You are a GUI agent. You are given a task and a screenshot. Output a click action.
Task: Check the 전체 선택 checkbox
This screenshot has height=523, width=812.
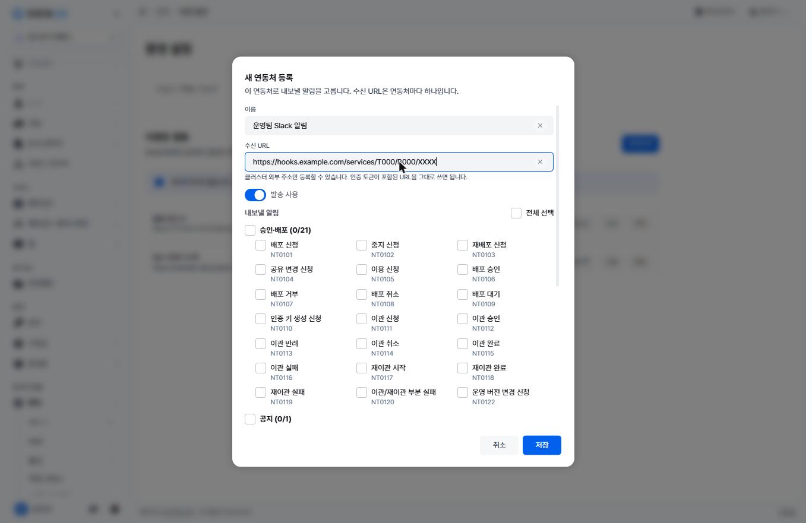click(x=516, y=213)
